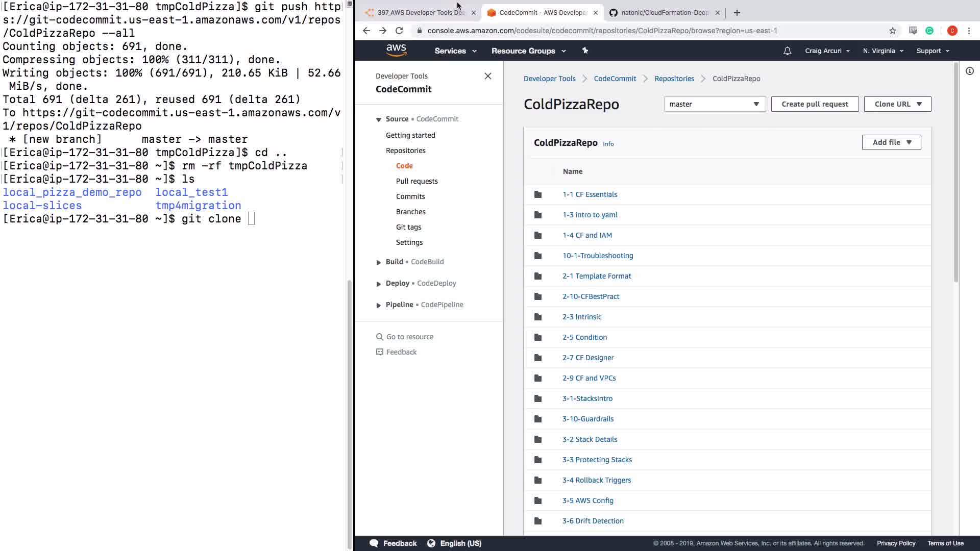Click the browser reload icon

pyautogui.click(x=399, y=31)
